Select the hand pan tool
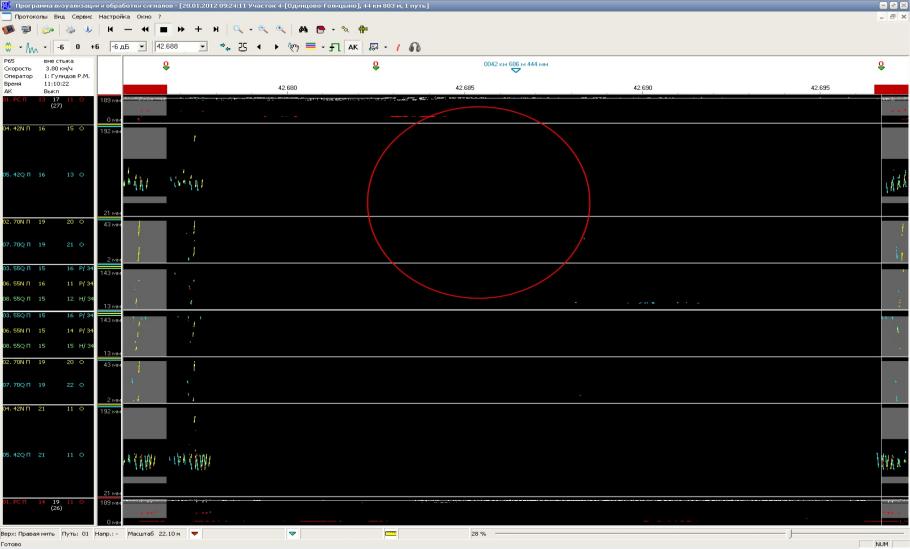Image resolution: width=910 pixels, height=549 pixels. 293,47
